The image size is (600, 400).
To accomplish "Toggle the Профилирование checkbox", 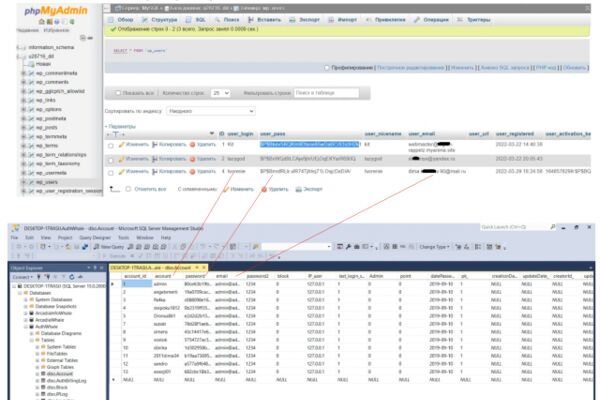I will (326, 68).
